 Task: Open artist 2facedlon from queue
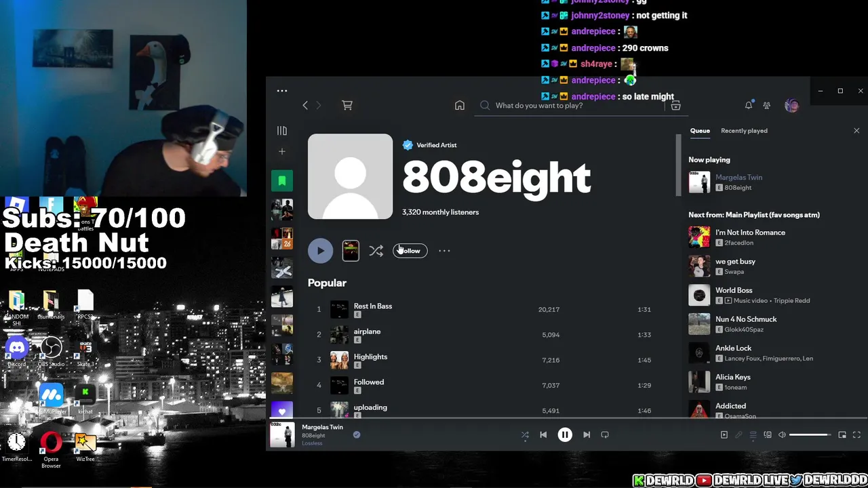coord(738,243)
